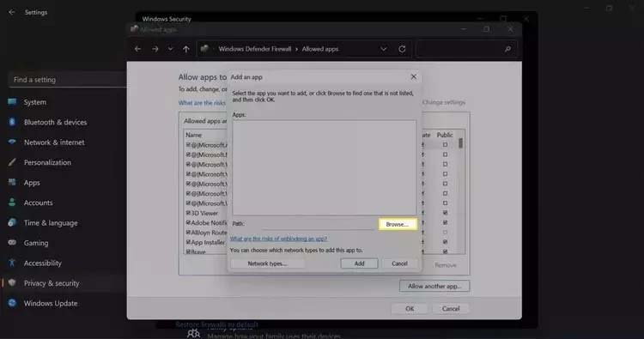Viewport: 644px width, 339px height.
Task: Click the Gaming controller icon
Action: [12, 243]
